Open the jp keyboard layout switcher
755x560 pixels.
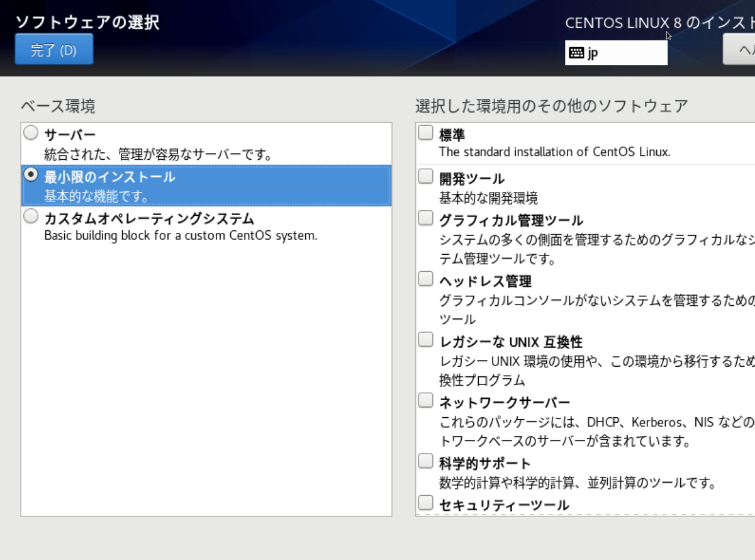click(615, 53)
